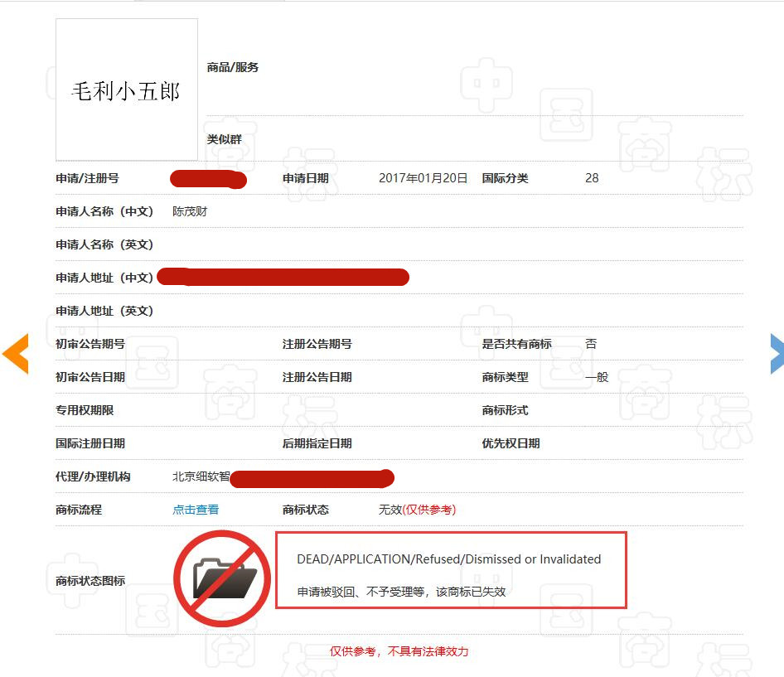The image size is (784, 677).
Task: Click the 后期指定日期 label
Action: pyautogui.click(x=317, y=443)
